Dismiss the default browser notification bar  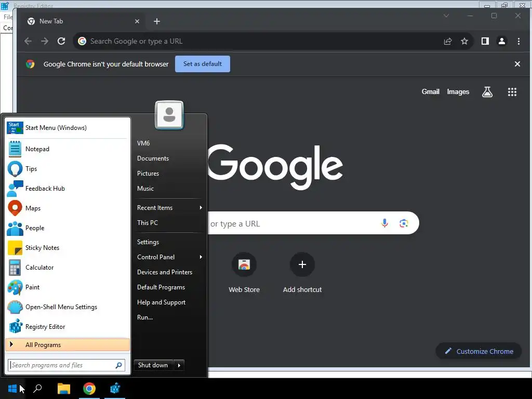tap(517, 64)
